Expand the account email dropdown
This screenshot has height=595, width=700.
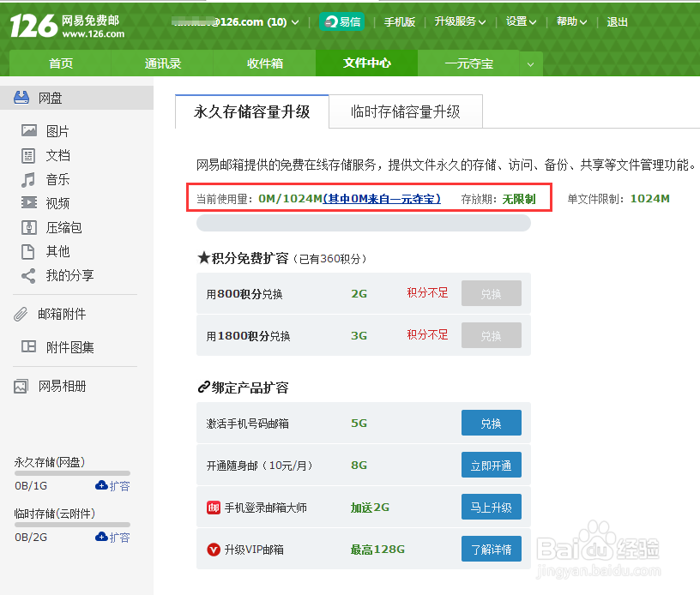click(295, 22)
